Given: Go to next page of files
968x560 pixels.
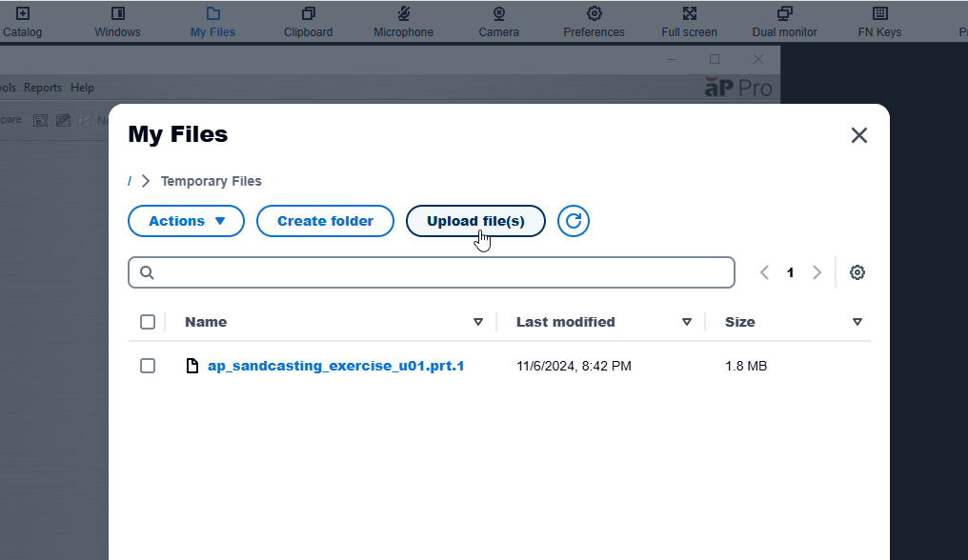Looking at the screenshot, I should point(817,272).
